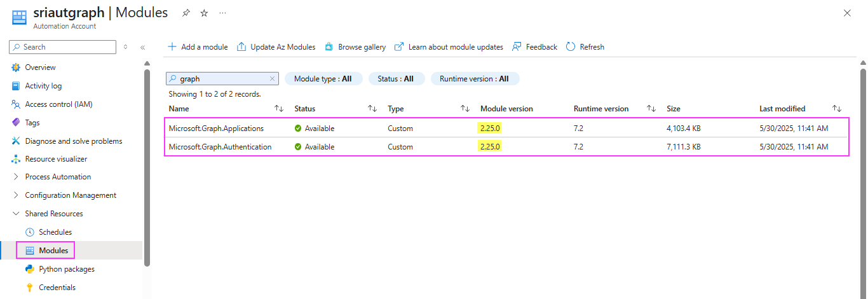The width and height of the screenshot is (868, 299).
Task: Sort table by Type column
Action: [x=465, y=109]
